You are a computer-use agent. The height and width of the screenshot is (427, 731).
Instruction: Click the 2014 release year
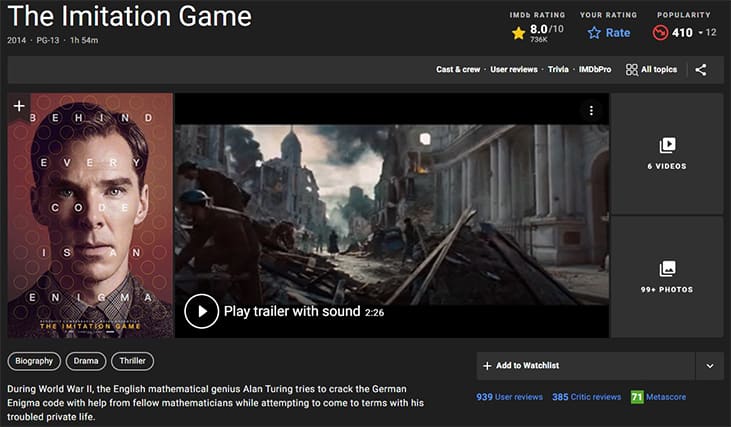16,41
